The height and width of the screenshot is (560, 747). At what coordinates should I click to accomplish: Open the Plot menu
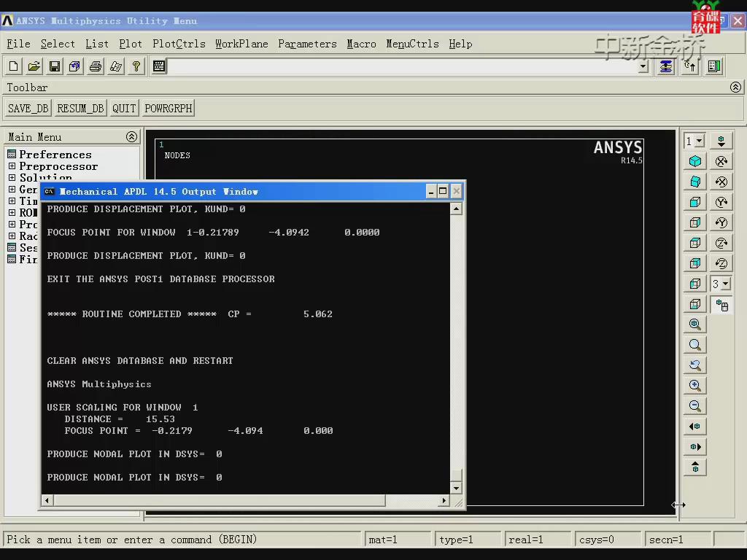click(131, 44)
